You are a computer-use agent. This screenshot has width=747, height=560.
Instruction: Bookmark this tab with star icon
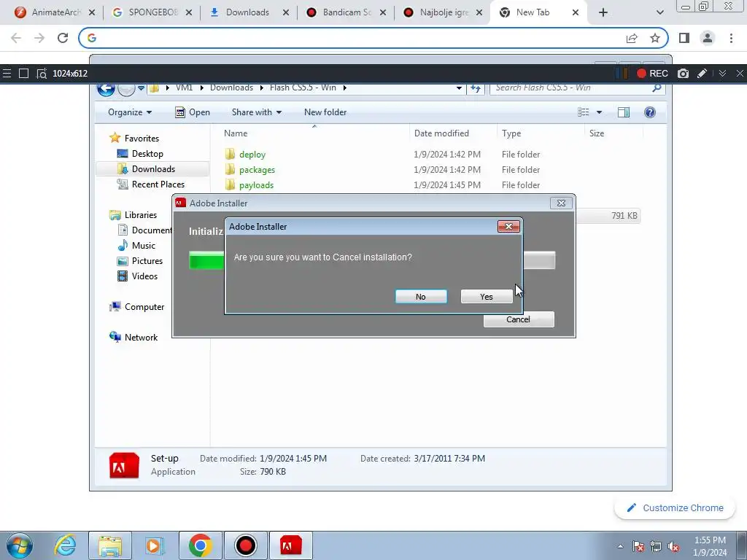(655, 38)
